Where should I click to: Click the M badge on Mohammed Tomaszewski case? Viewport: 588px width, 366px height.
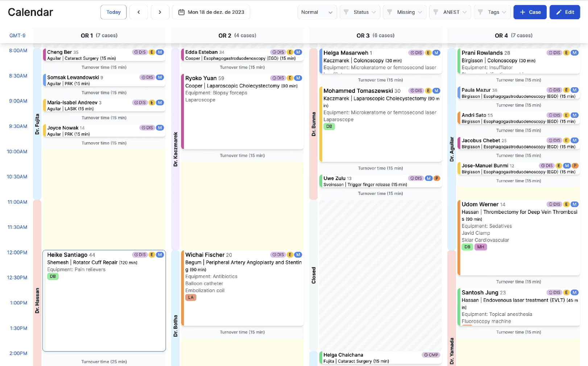click(x=436, y=91)
